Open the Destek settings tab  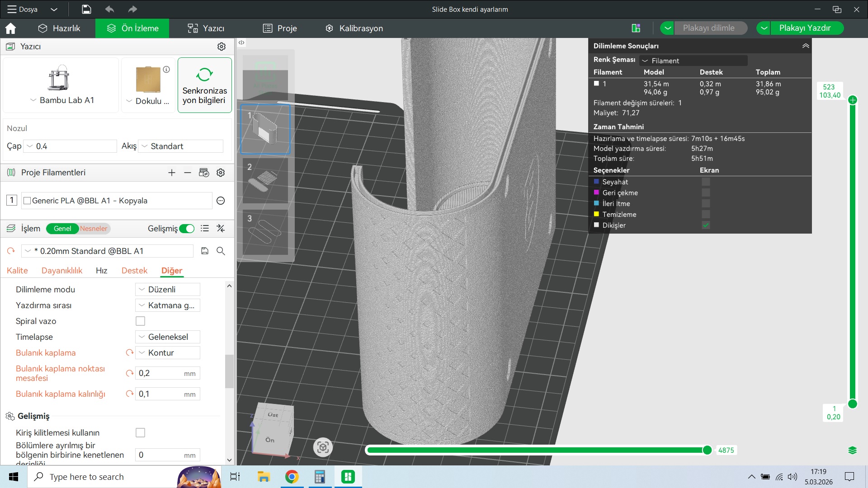tap(134, 271)
